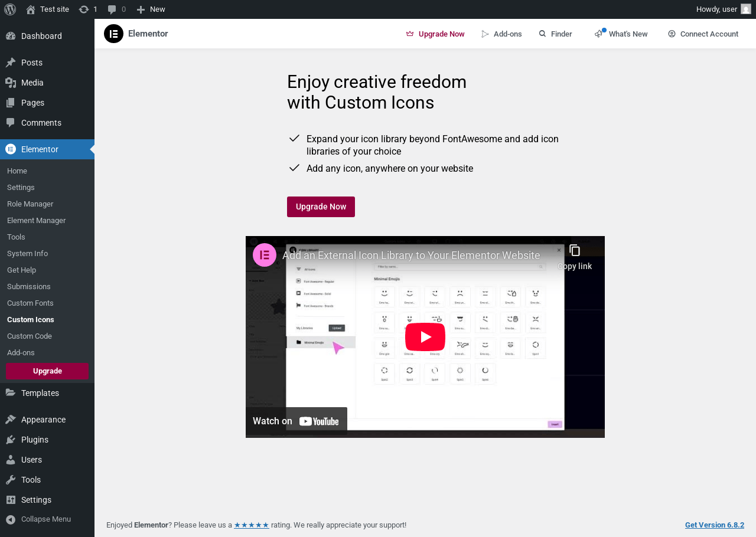
Task: Click the video title link
Action: tap(411, 256)
